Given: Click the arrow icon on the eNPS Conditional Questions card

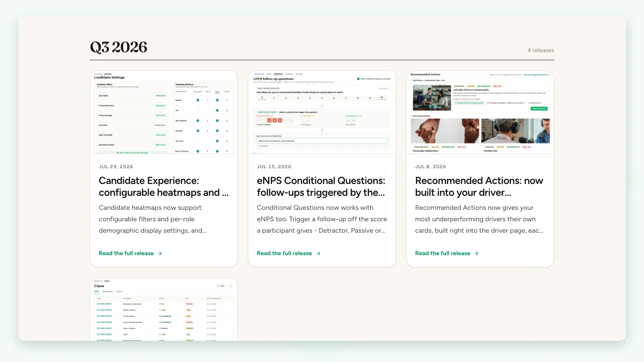Looking at the screenshot, I should tap(318, 253).
